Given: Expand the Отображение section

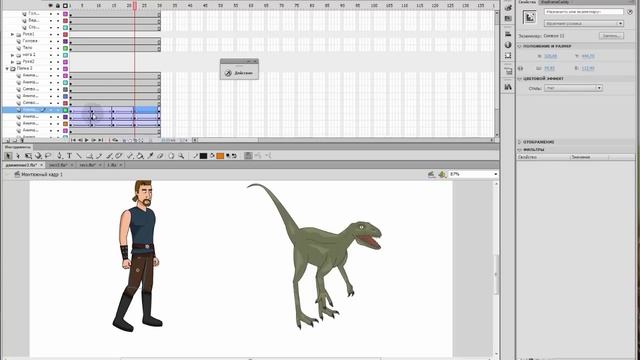Looking at the screenshot, I should click(x=520, y=142).
